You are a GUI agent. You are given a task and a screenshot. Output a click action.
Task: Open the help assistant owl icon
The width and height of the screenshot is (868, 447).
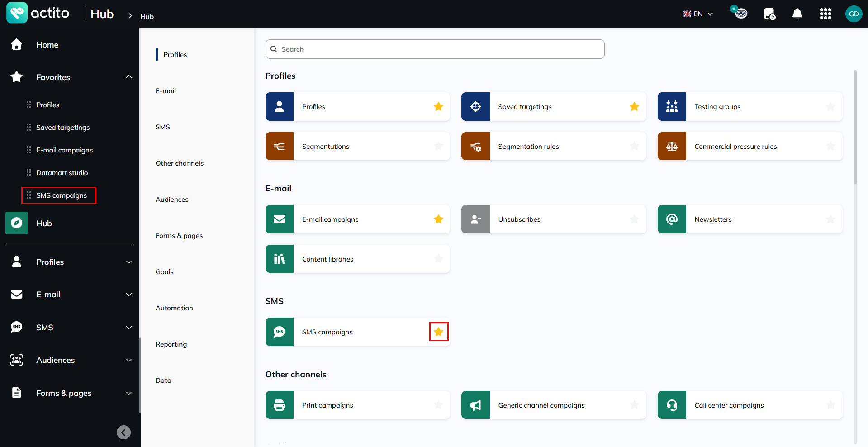coord(740,13)
